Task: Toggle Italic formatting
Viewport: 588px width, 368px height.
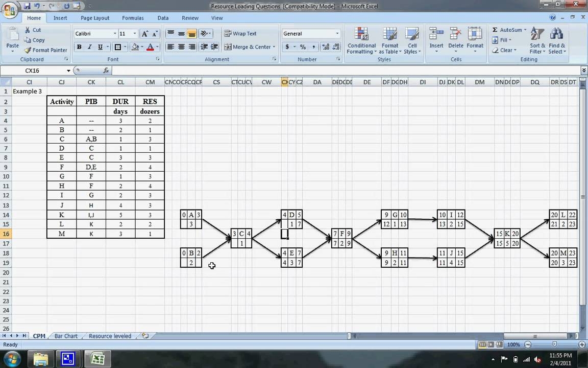Action: click(90, 47)
